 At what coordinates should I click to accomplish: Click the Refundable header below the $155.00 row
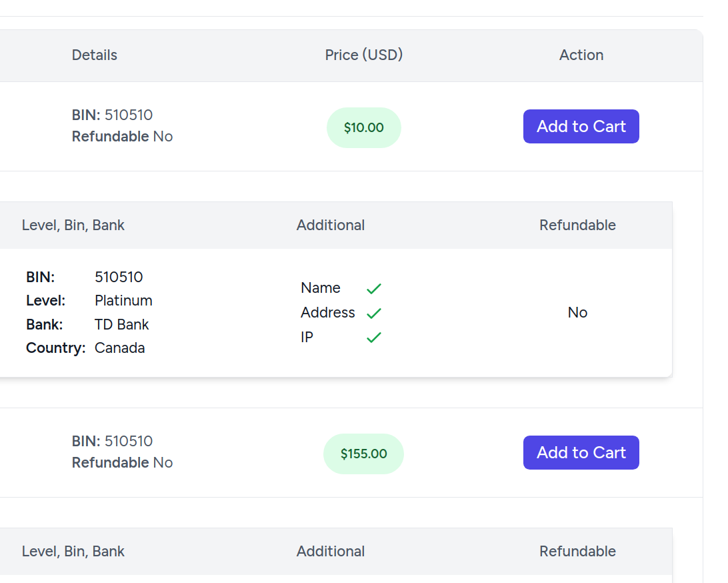coord(577,552)
